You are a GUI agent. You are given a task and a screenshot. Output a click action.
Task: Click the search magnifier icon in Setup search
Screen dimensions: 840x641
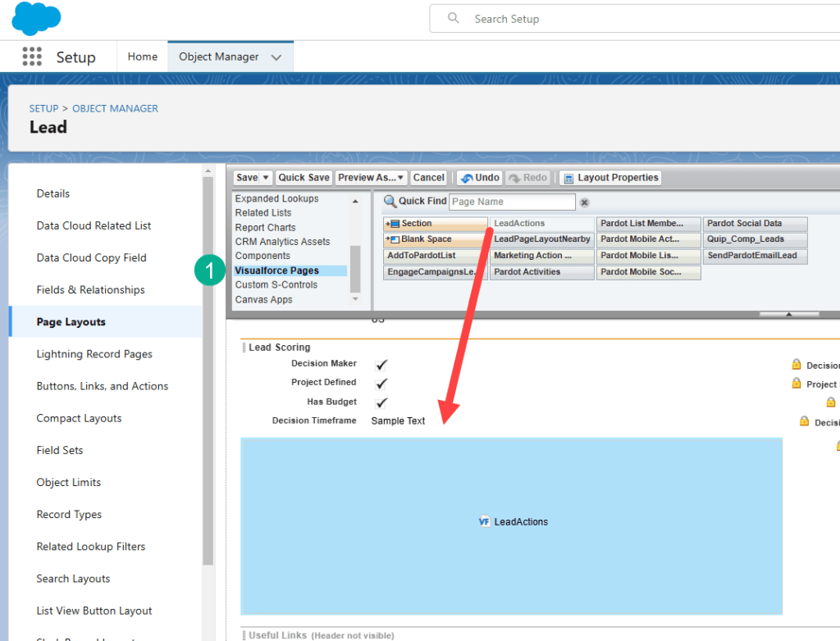click(453, 18)
